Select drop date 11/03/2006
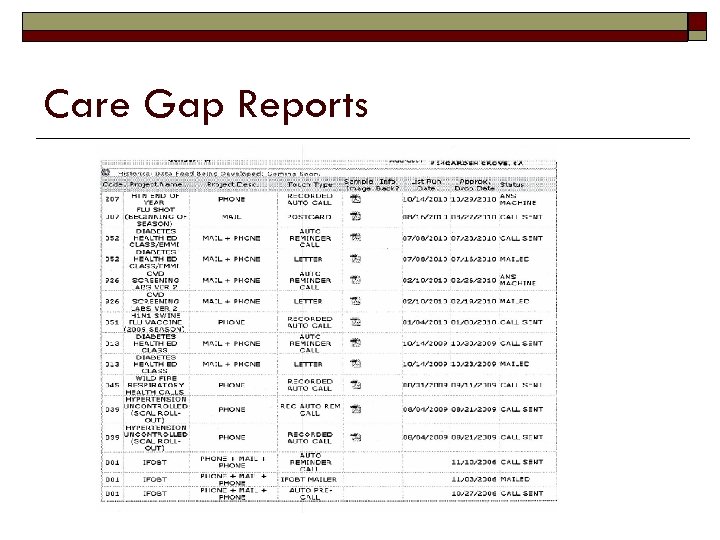720x540 pixels. point(473,479)
